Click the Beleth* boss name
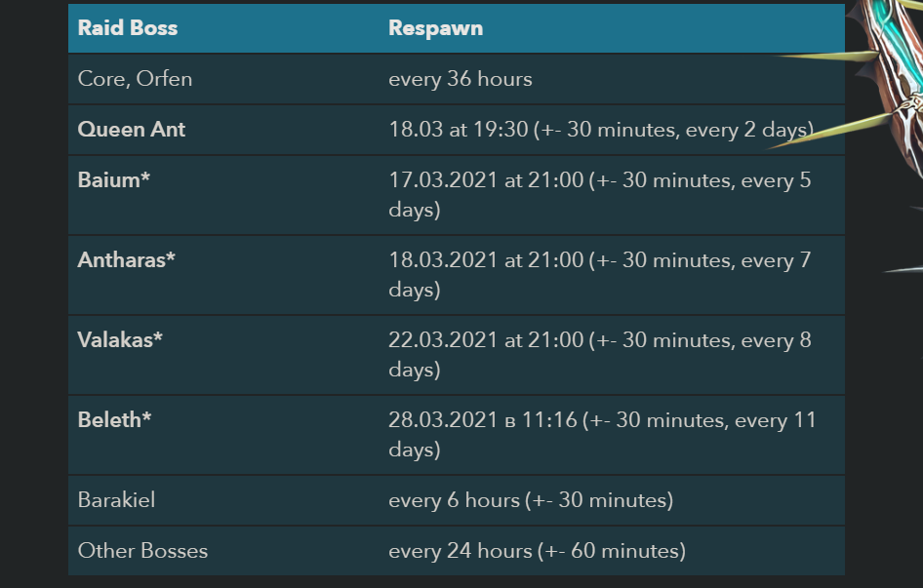923x588 pixels. point(114,420)
